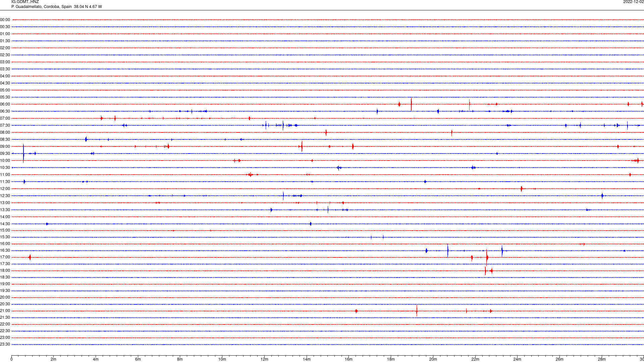Click the 4m tick label on time axis
Viewport: 644px width, 362px height.
tap(96, 359)
